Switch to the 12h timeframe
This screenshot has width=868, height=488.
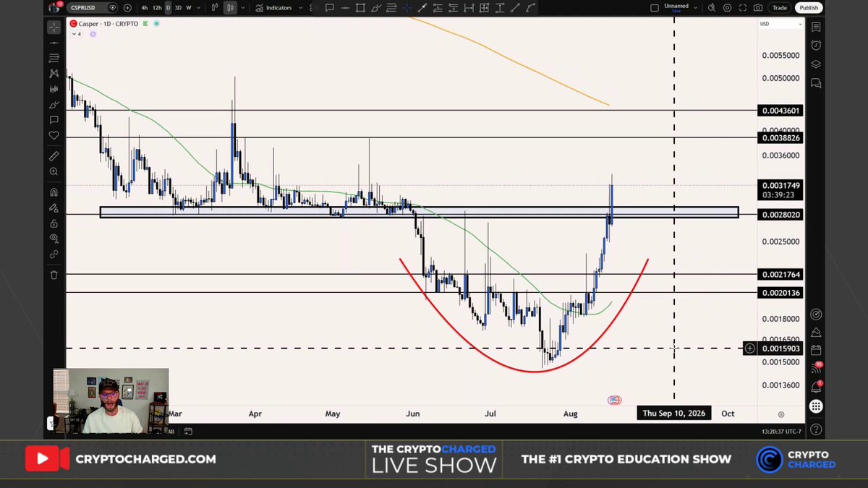pyautogui.click(x=158, y=8)
